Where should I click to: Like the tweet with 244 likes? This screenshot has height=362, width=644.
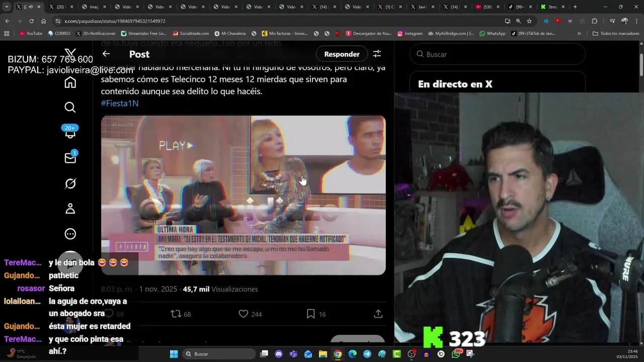click(250, 314)
